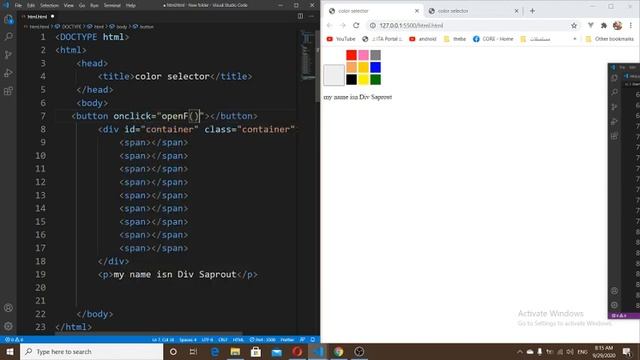Open the Search view in VS Code activity bar

coord(8,37)
